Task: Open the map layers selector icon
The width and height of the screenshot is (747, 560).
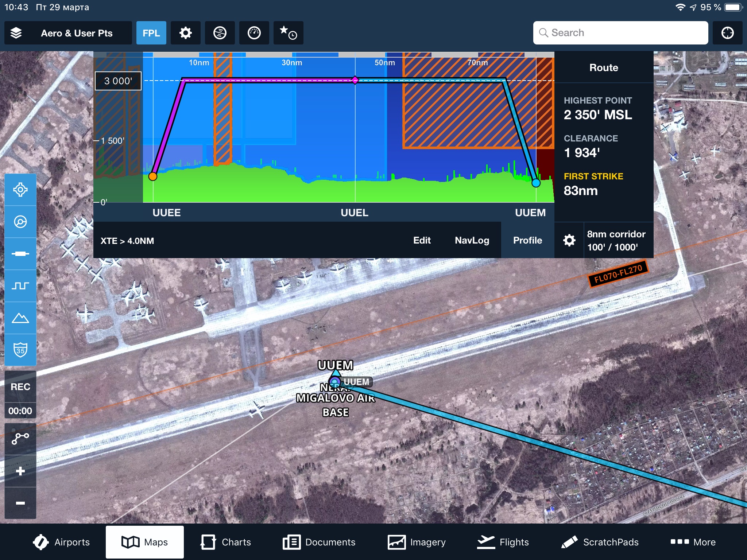Action: pyautogui.click(x=16, y=33)
